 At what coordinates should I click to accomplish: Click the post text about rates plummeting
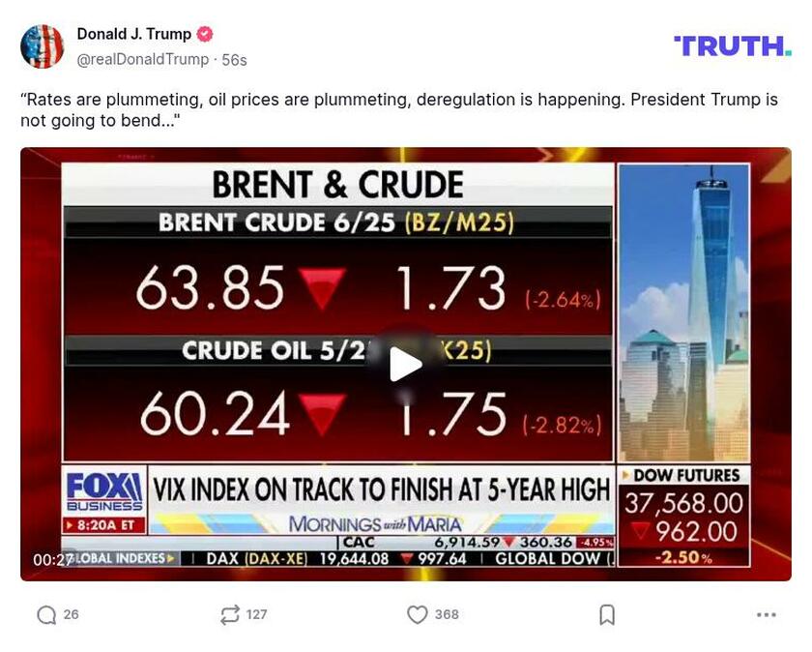(x=398, y=110)
